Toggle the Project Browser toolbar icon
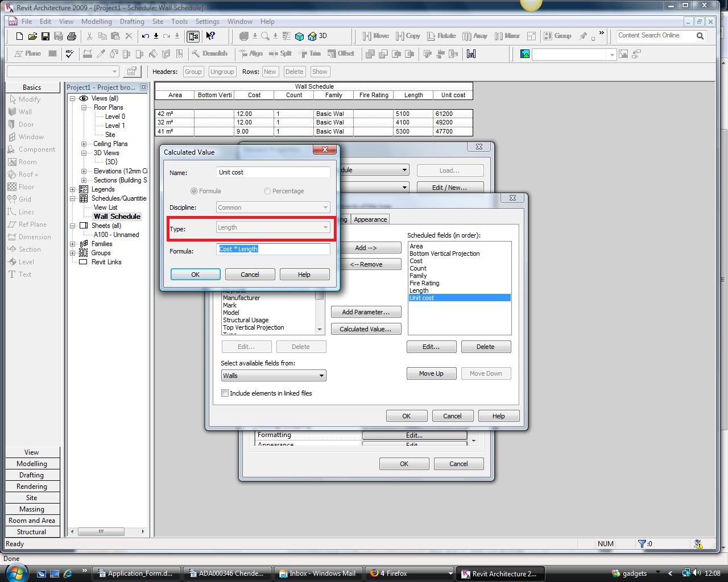Viewport: 728px width, 582px height. point(193,36)
